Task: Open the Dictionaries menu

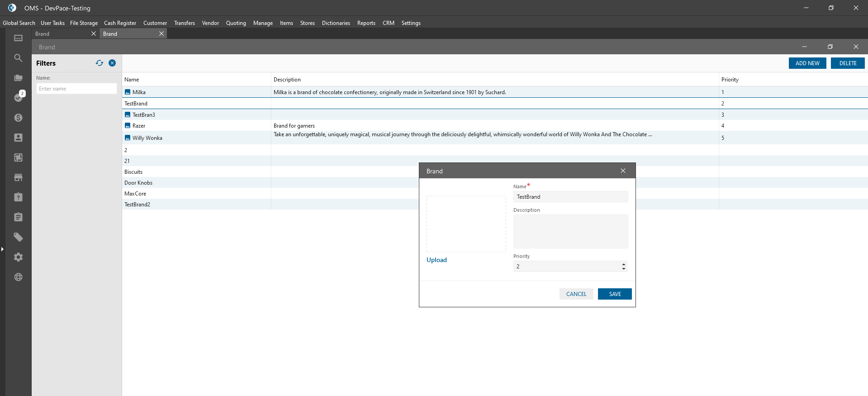Action: (336, 23)
